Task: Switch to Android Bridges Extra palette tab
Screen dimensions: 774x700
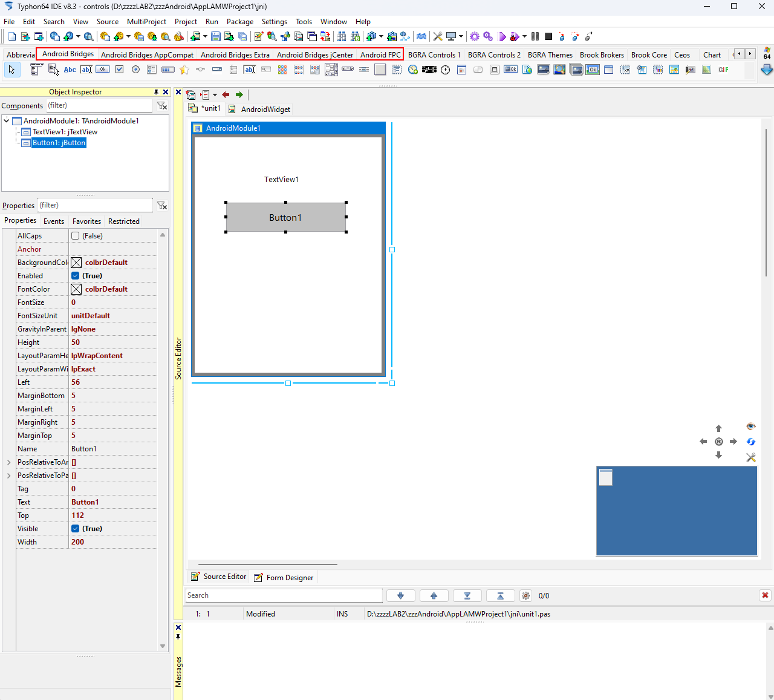Action: click(235, 54)
